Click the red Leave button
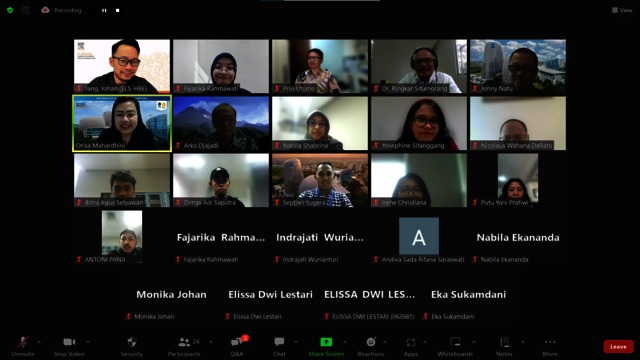 click(x=618, y=347)
